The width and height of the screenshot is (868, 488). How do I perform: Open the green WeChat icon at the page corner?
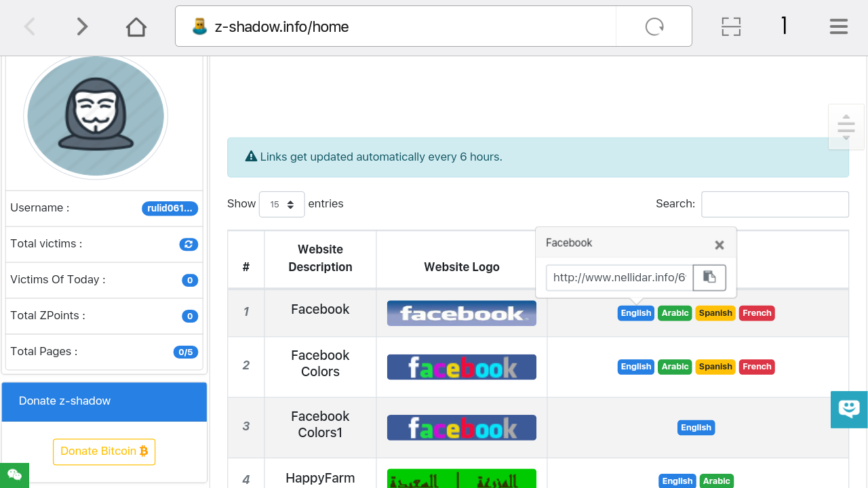pyautogui.click(x=14, y=475)
